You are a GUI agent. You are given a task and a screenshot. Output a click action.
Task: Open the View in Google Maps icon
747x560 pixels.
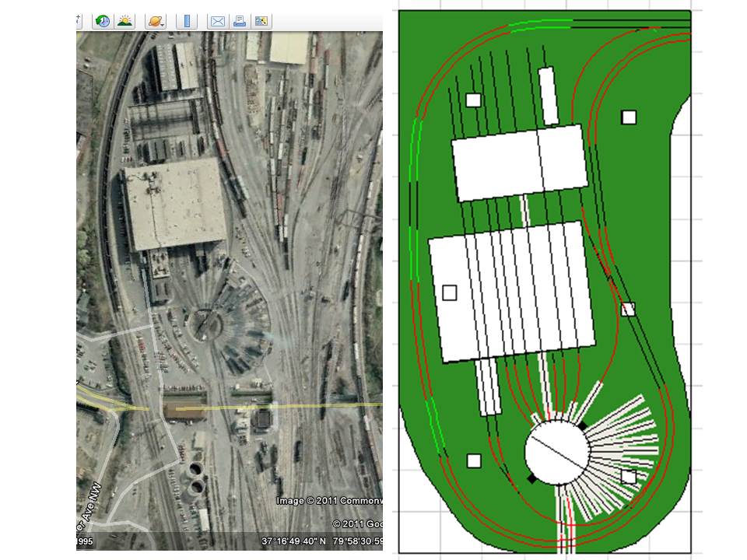click(x=261, y=21)
